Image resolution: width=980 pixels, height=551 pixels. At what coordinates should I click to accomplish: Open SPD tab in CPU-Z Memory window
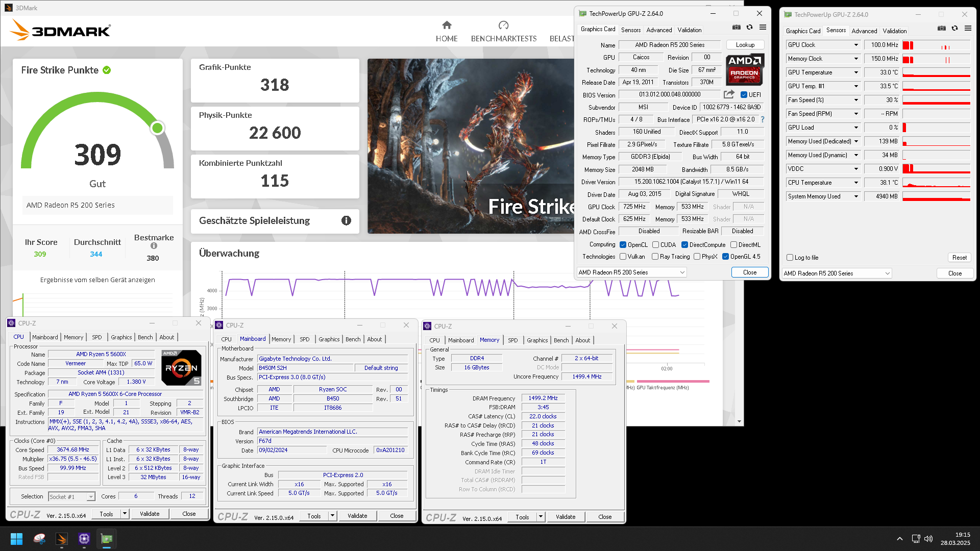pyautogui.click(x=513, y=340)
